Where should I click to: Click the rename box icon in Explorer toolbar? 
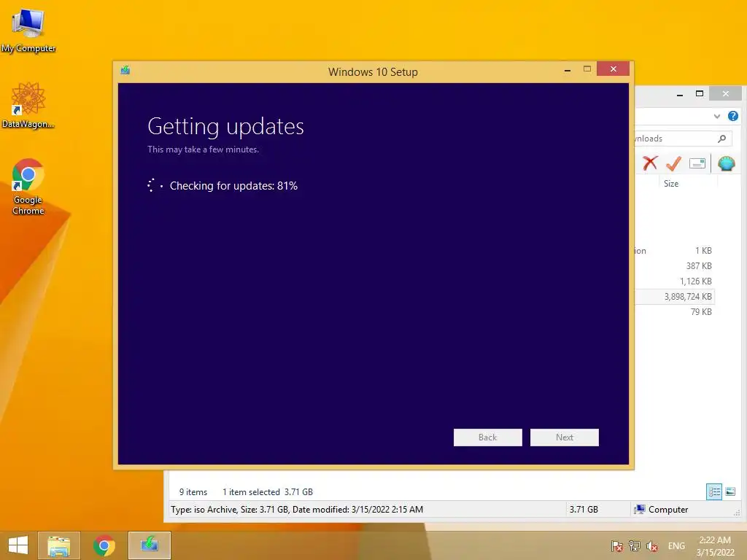697,163
